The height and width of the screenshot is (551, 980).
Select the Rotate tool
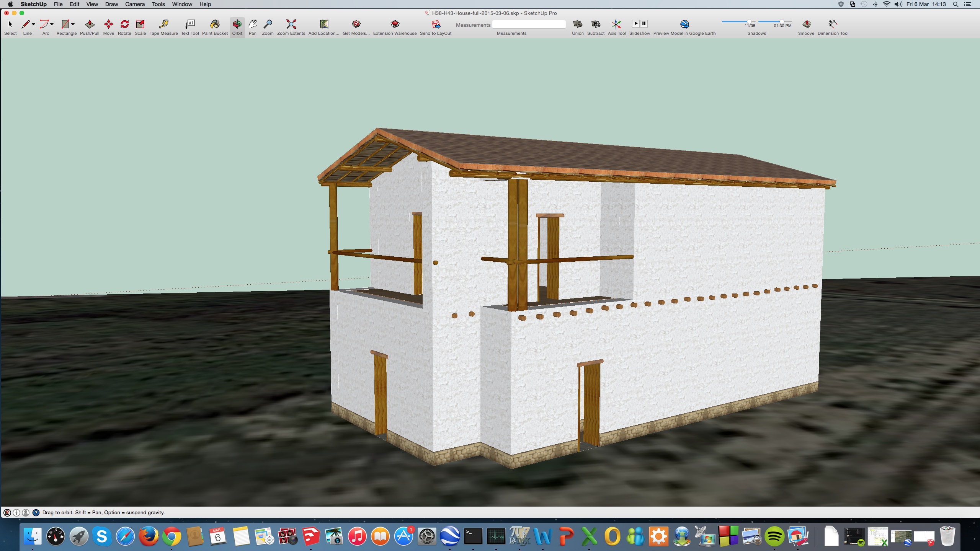pyautogui.click(x=124, y=24)
